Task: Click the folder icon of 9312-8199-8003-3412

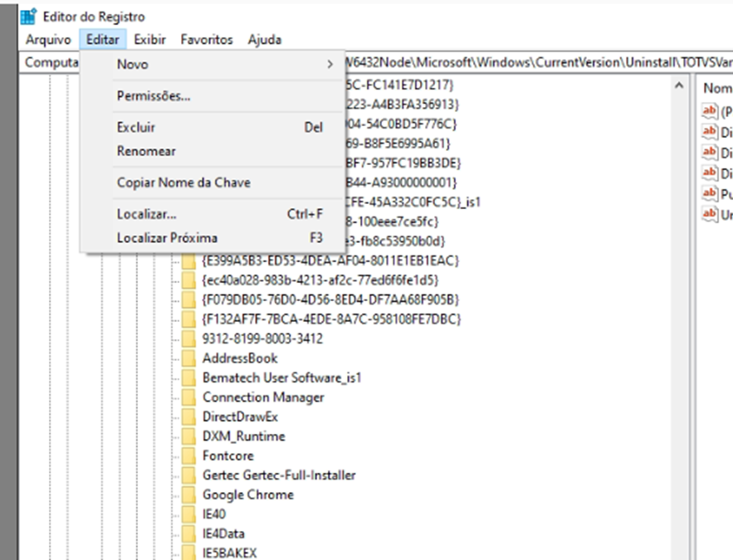Action: point(189,338)
